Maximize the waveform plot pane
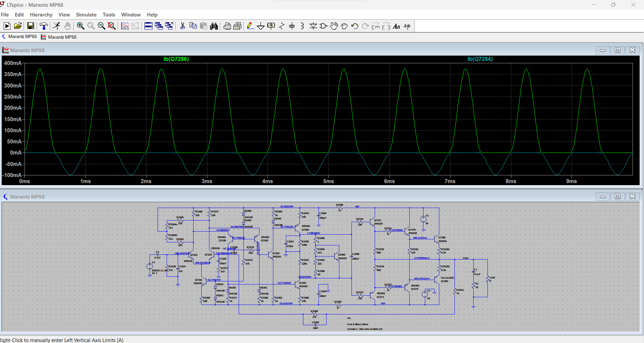The width and height of the screenshot is (644, 343). 617,50
